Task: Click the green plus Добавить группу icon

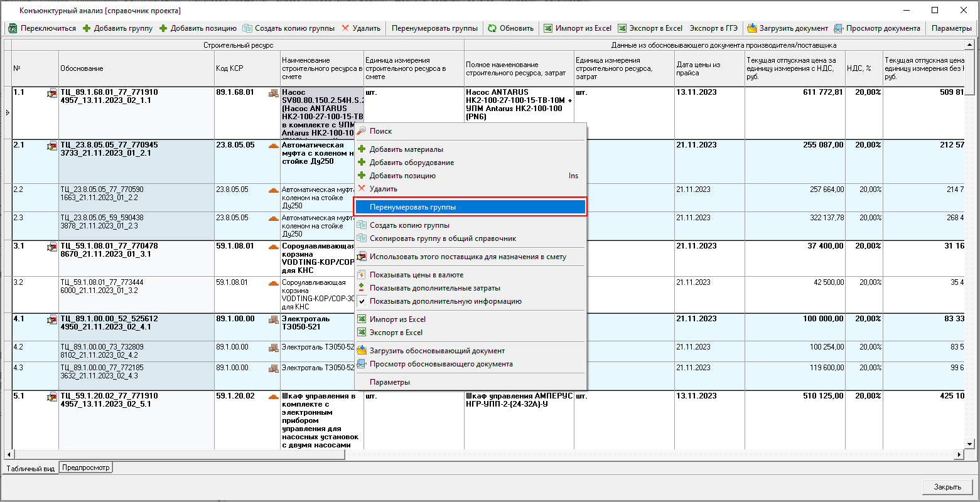Action: [87, 28]
